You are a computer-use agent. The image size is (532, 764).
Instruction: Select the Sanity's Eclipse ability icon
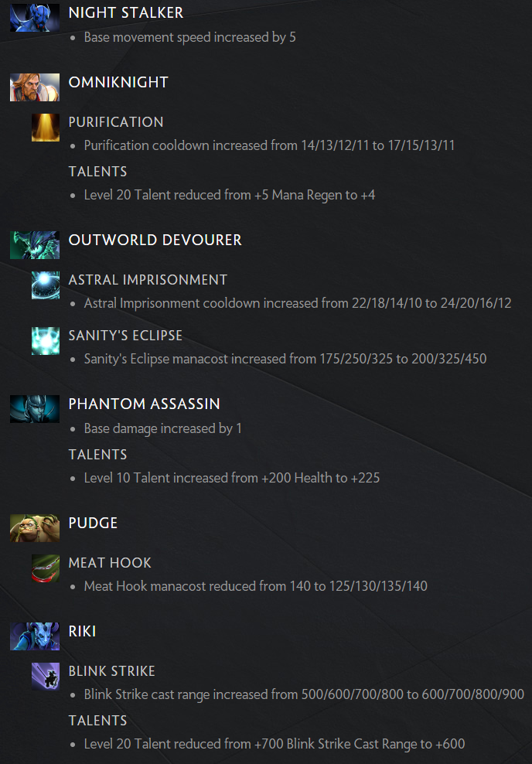(46, 340)
